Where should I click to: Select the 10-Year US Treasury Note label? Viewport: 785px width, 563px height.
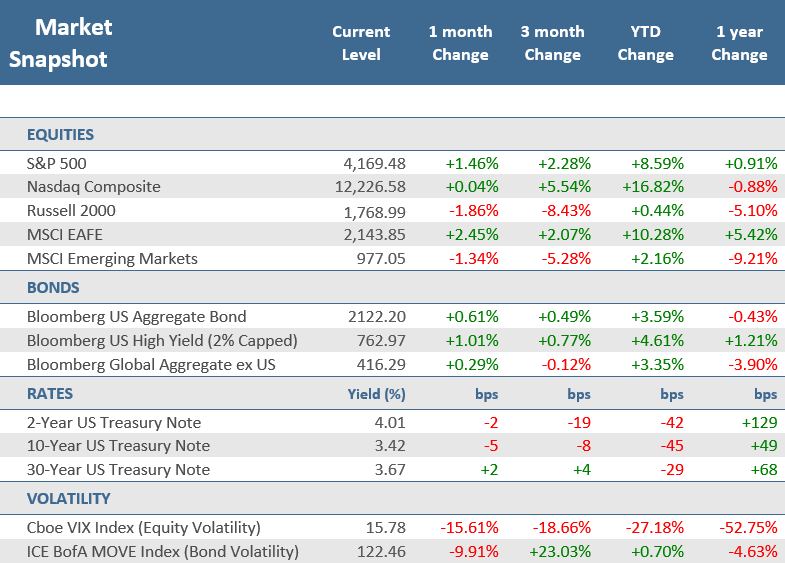pos(118,446)
